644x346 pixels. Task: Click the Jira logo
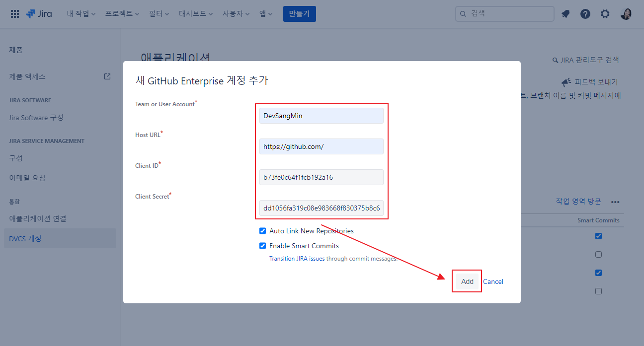[39, 14]
